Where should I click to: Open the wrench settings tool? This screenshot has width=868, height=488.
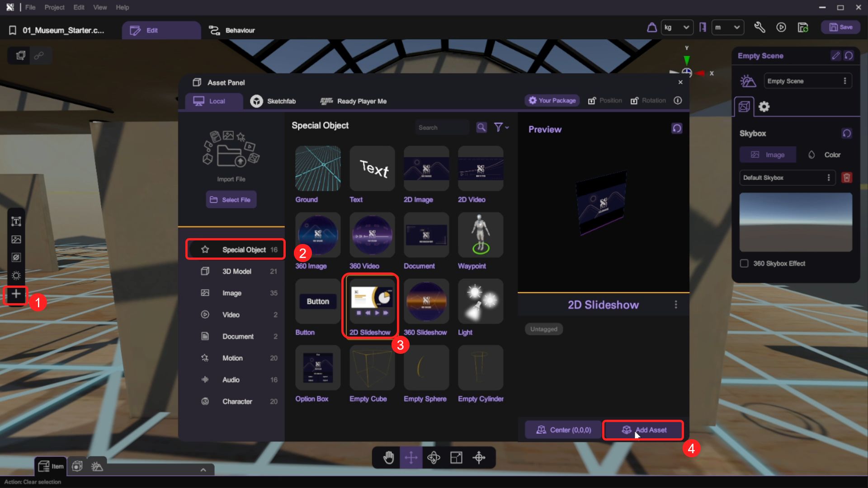pyautogui.click(x=759, y=28)
